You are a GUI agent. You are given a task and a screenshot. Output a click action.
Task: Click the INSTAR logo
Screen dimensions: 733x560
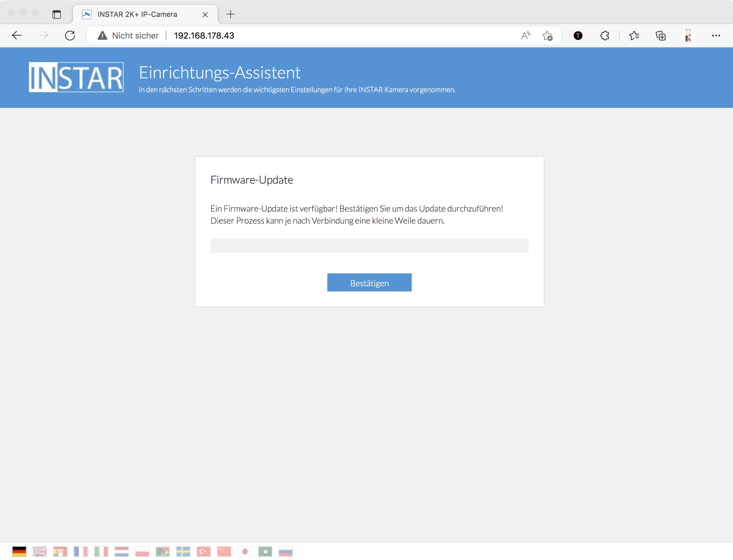(76, 77)
